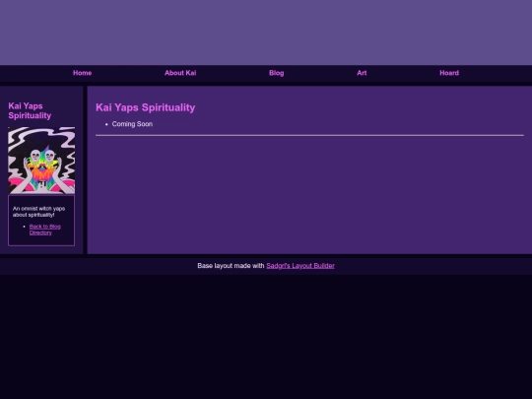Select the sidebar Kai Yaps Spirituality heading
This screenshot has width=532, height=399.
(30, 111)
